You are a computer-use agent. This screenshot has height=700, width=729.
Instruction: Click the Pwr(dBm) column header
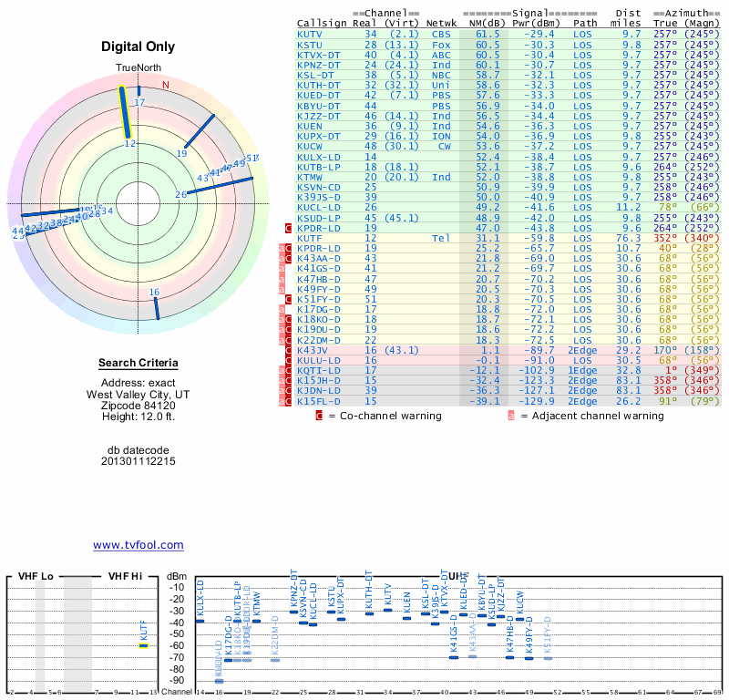pos(537,24)
